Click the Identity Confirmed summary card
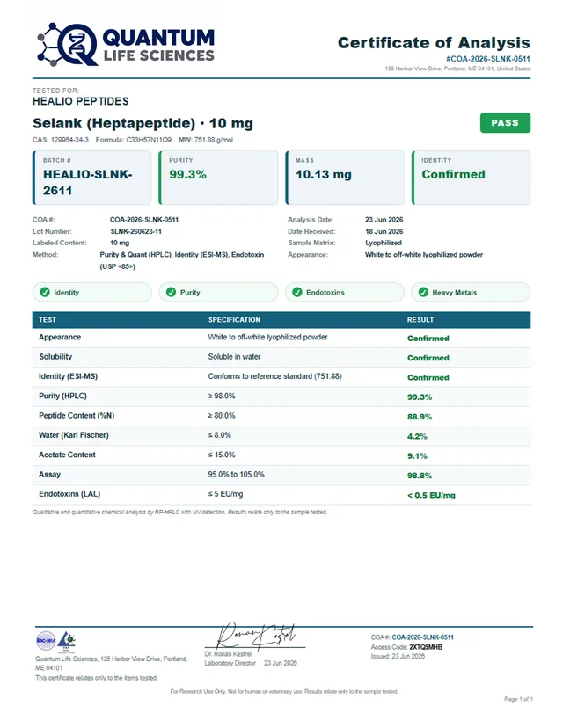Viewport: 563px width, 728px height. (471, 178)
